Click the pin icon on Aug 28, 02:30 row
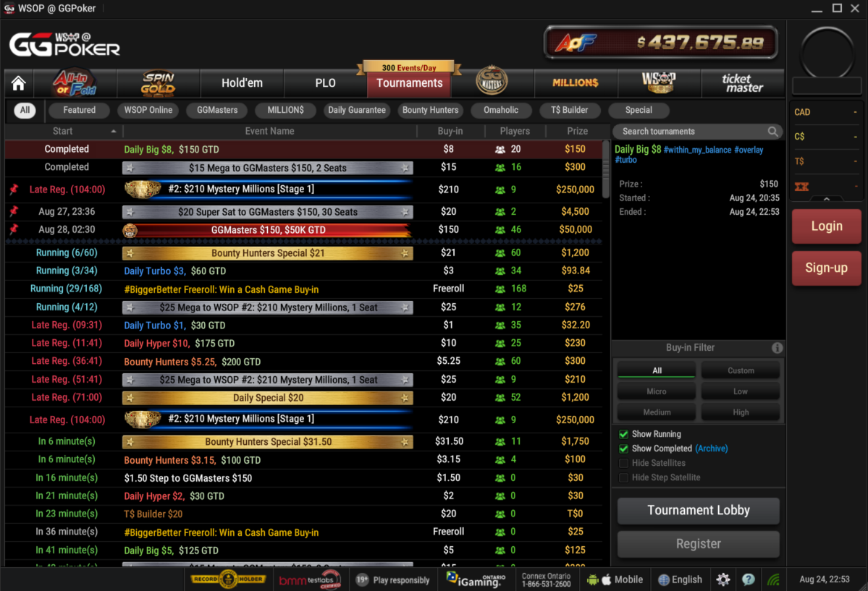 pos(14,229)
